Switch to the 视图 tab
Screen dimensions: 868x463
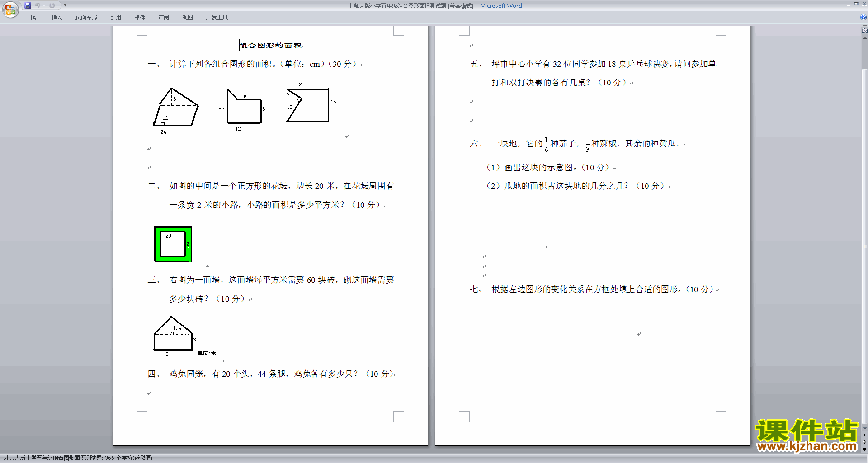pyautogui.click(x=187, y=18)
